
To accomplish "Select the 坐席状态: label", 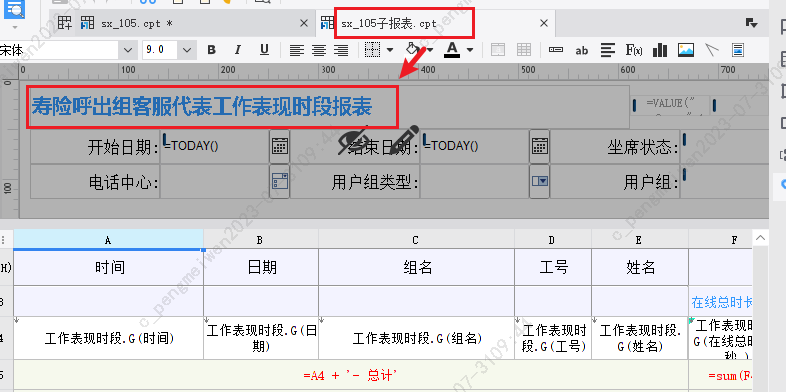I will (x=643, y=147).
